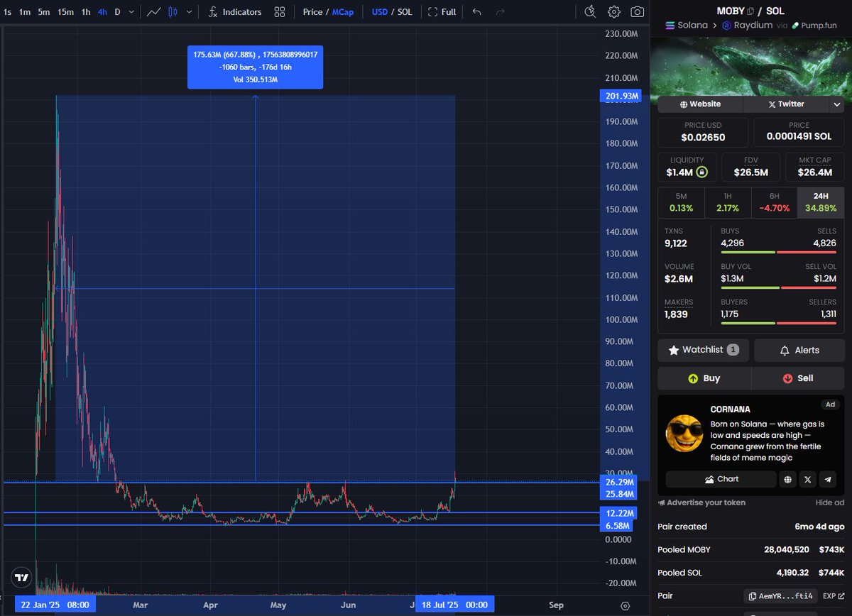This screenshot has width=852, height=616.
Task: Select the 1m timeframe
Action: [25, 12]
